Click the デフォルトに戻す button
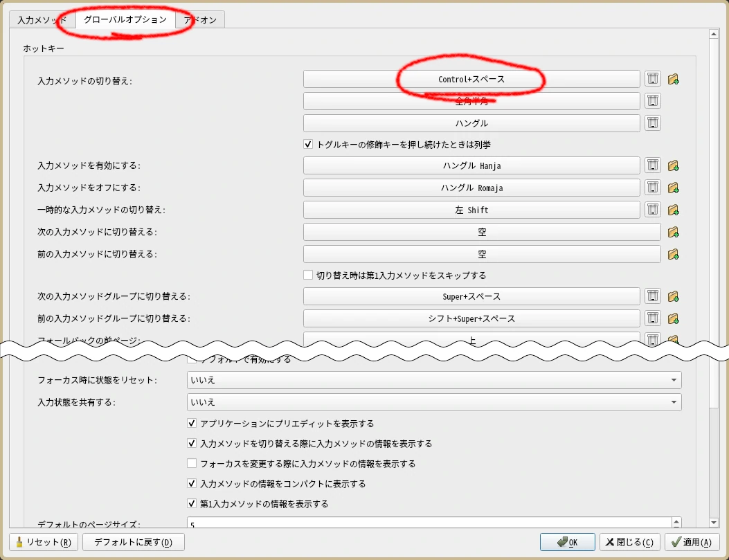This screenshot has height=560, width=729. click(x=134, y=542)
